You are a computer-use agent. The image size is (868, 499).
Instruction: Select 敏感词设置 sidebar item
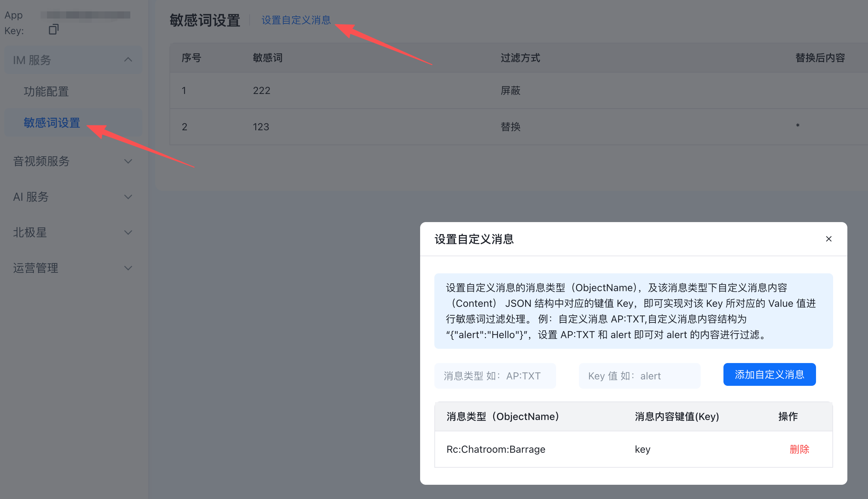(x=73, y=122)
